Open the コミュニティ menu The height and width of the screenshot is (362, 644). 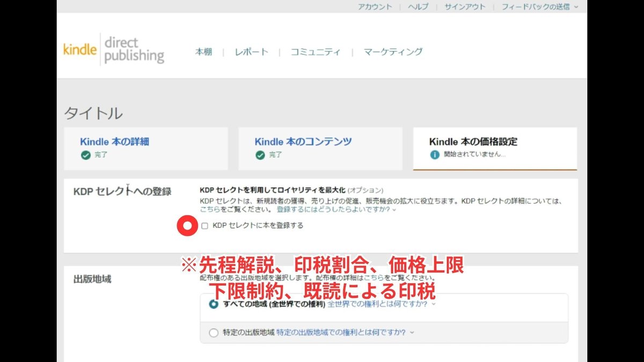point(316,52)
